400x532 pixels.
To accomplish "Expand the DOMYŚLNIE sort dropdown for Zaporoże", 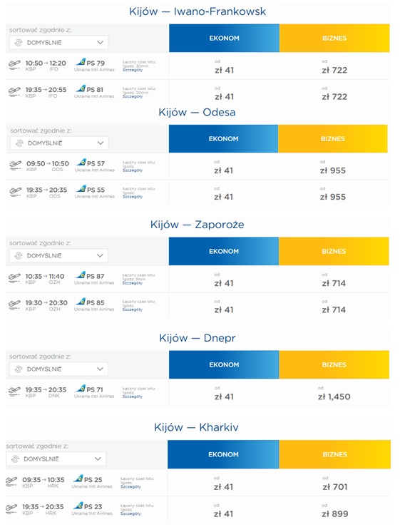I will click(x=58, y=255).
